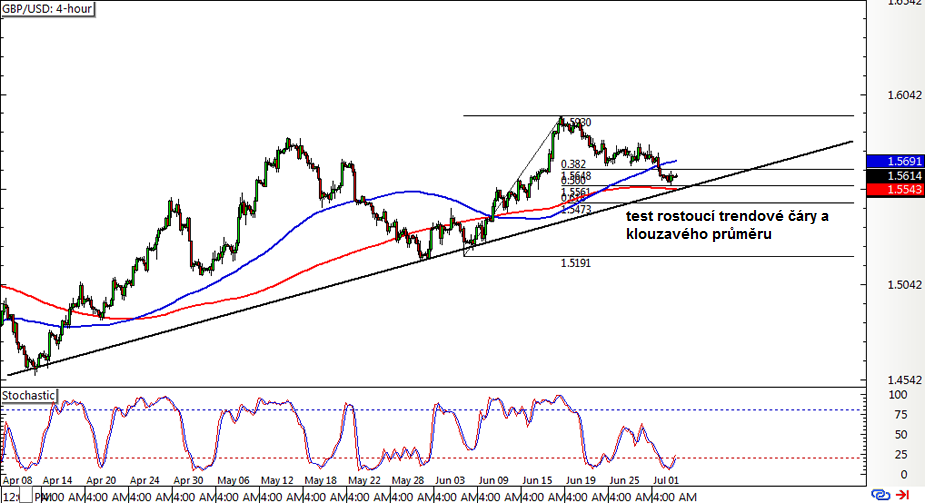Click the May 28 date label

coord(408,481)
